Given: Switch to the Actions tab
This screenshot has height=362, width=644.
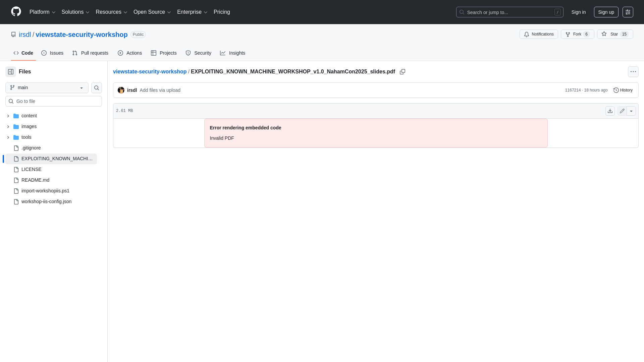Looking at the screenshot, I should click(129, 53).
